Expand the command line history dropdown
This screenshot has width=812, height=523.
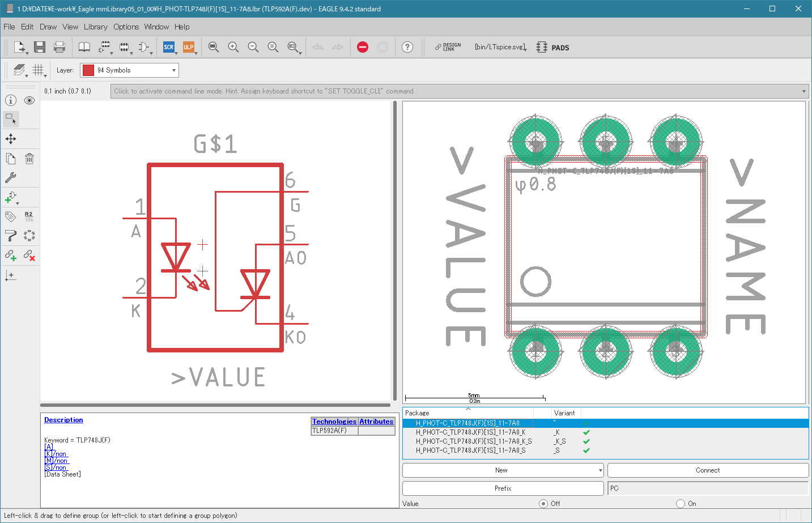point(804,91)
